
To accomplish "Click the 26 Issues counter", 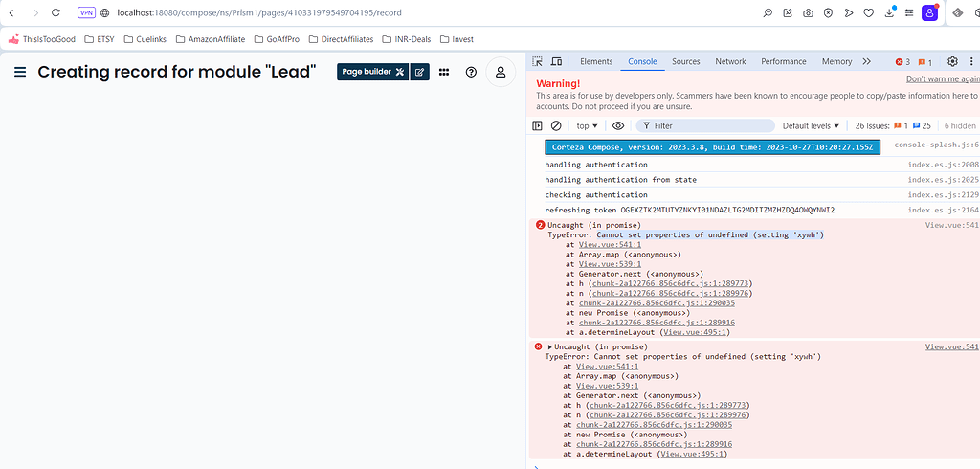I will (893, 125).
